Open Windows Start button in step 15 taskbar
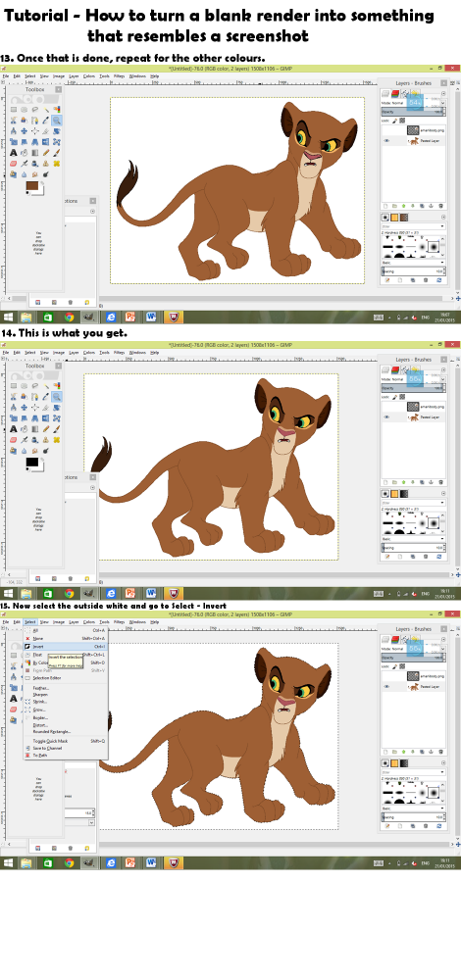This screenshot has width=461, height=980. pos(9,862)
